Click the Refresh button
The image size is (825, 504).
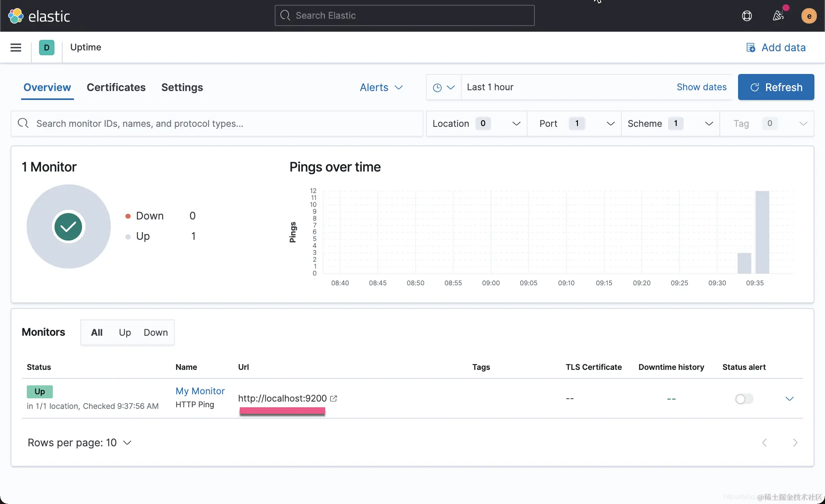tap(776, 87)
